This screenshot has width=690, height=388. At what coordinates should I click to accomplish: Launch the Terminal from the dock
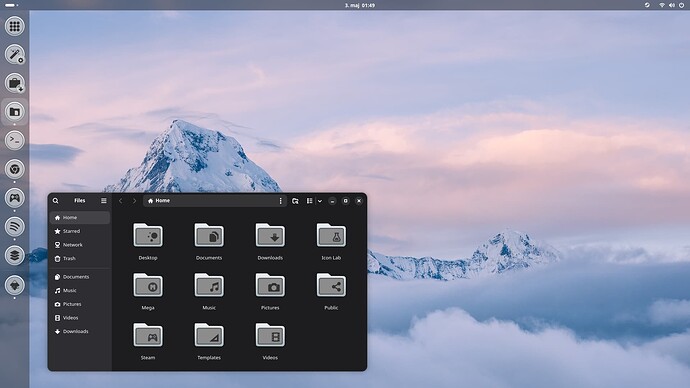click(15, 140)
